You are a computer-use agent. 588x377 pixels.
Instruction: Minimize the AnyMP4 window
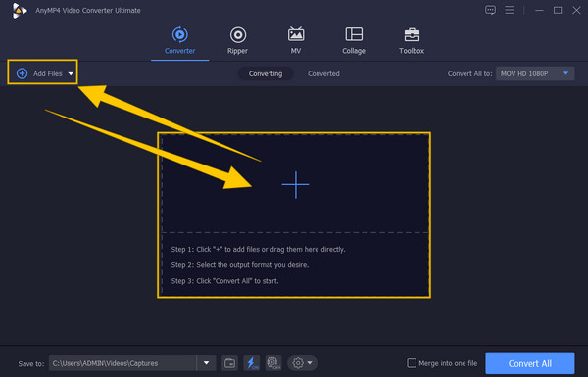[539, 11]
